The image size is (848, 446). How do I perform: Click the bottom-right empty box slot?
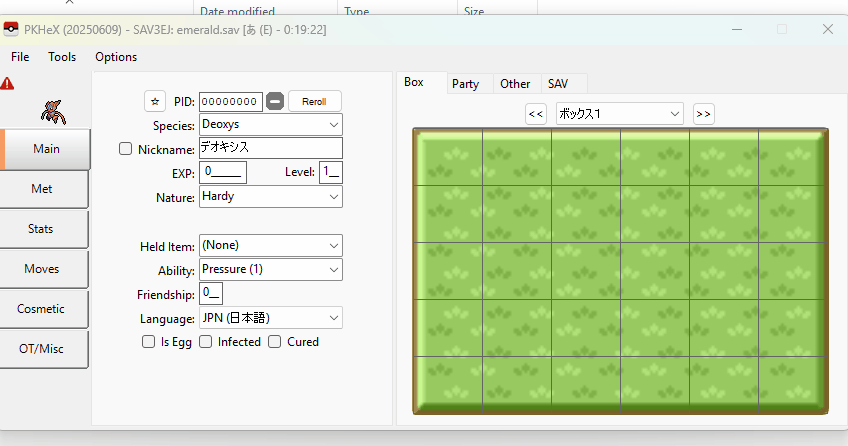tap(792, 384)
